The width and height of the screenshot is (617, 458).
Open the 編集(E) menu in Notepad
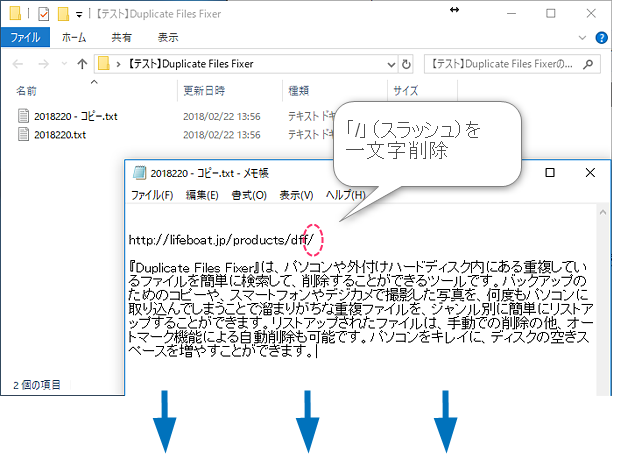pos(202,195)
